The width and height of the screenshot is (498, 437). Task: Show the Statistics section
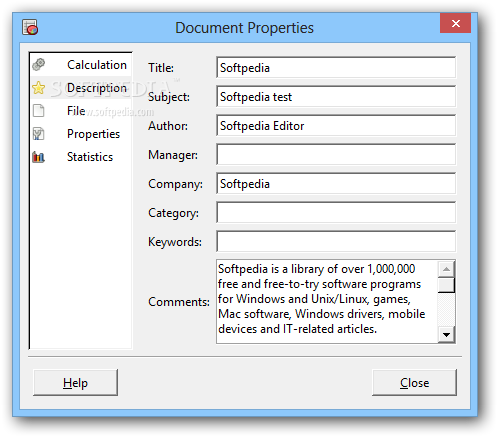click(x=81, y=157)
